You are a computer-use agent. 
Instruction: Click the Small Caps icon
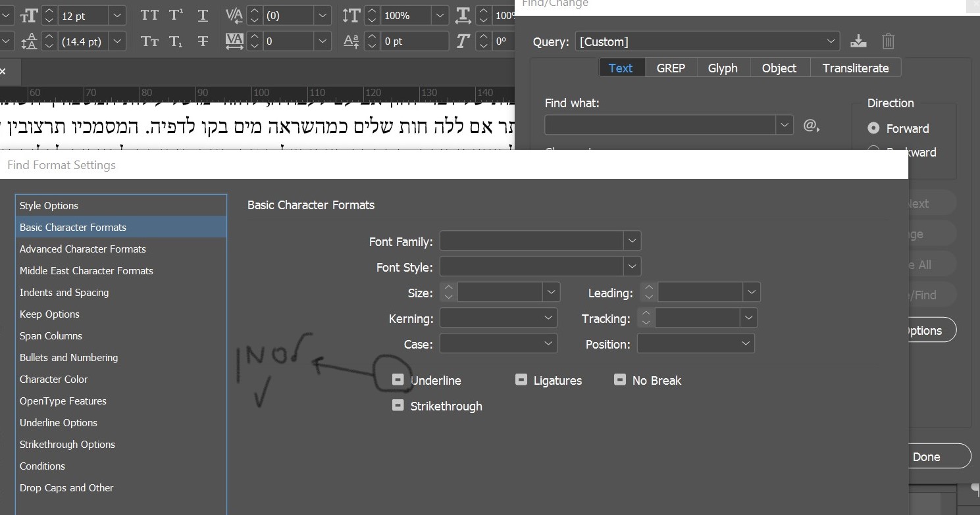coord(149,41)
